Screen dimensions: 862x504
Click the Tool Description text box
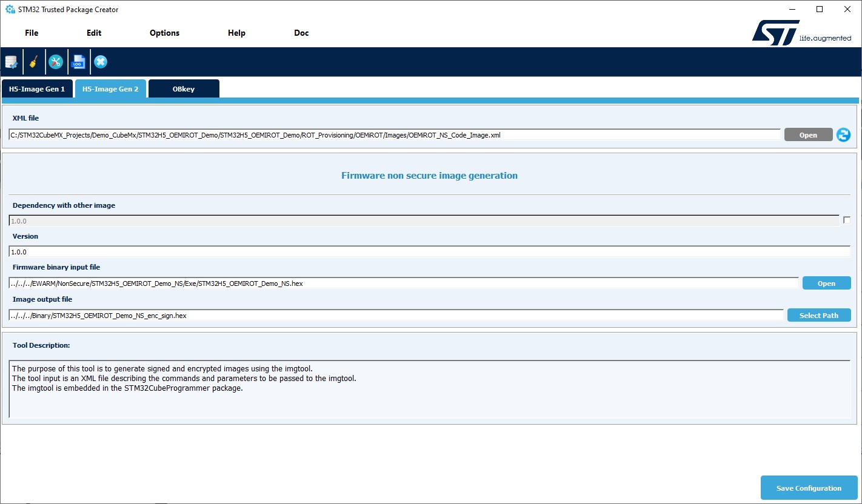point(430,389)
